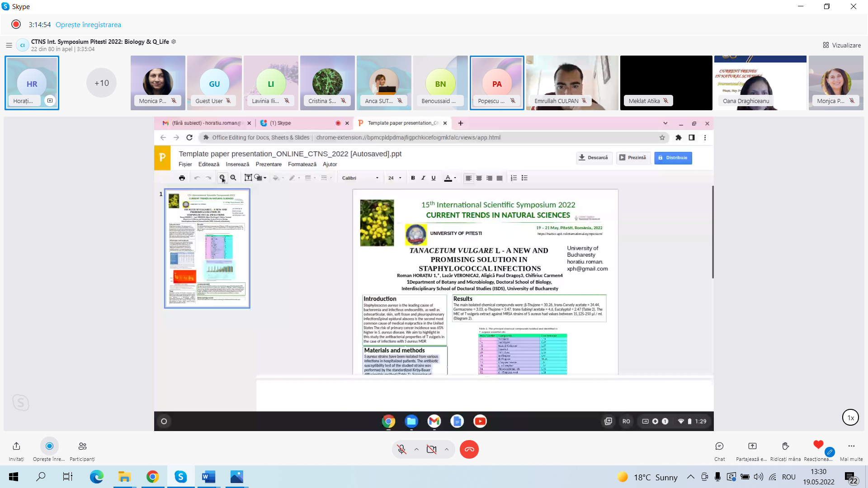Send a heart reaction
The image size is (868, 488).
tap(818, 446)
